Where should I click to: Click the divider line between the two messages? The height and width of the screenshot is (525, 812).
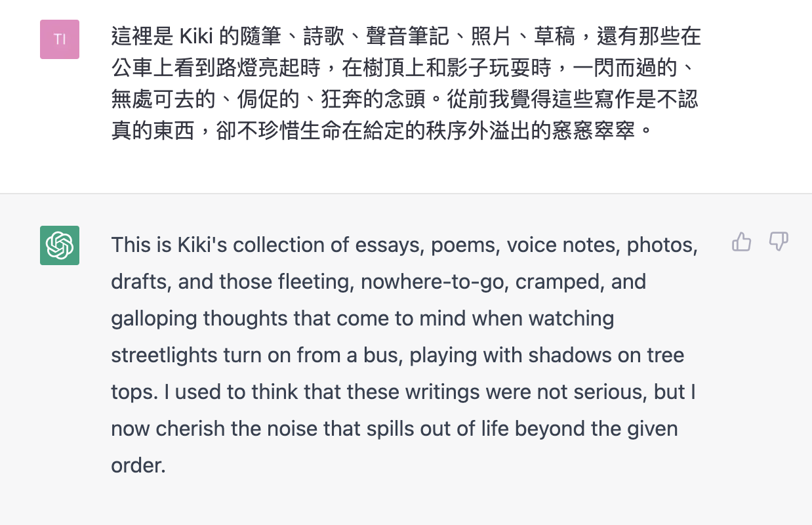pos(406,194)
